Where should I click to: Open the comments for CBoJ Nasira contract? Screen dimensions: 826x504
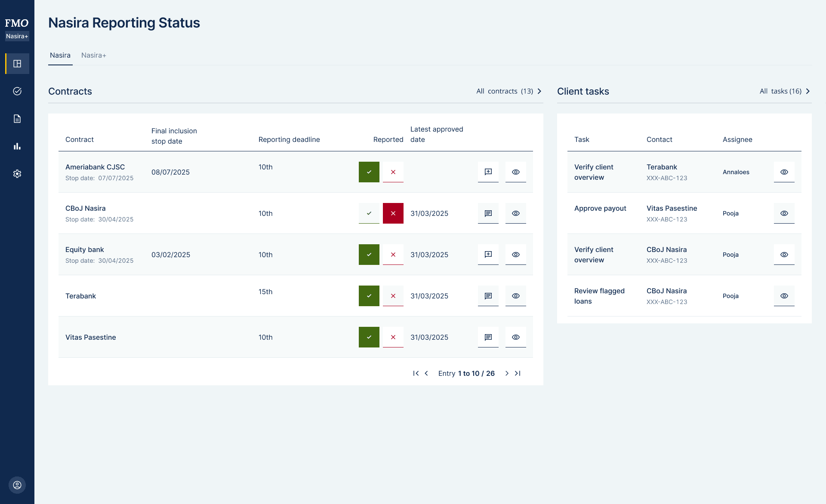pos(488,213)
